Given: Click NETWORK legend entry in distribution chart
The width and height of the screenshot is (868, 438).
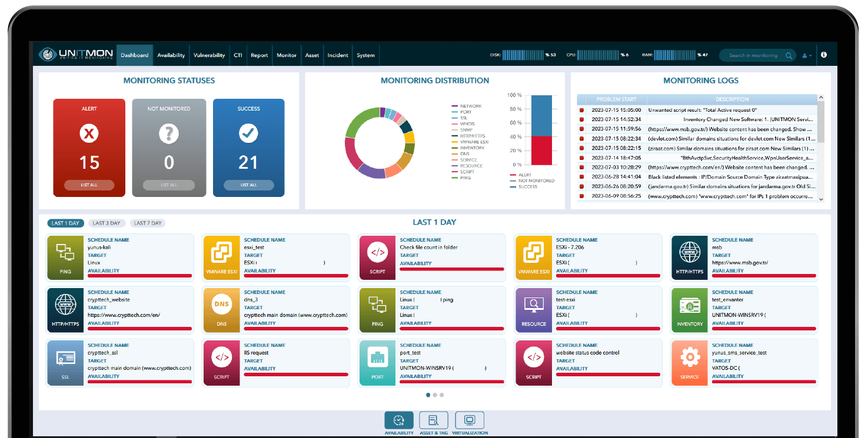Looking at the screenshot, I should click(466, 106).
